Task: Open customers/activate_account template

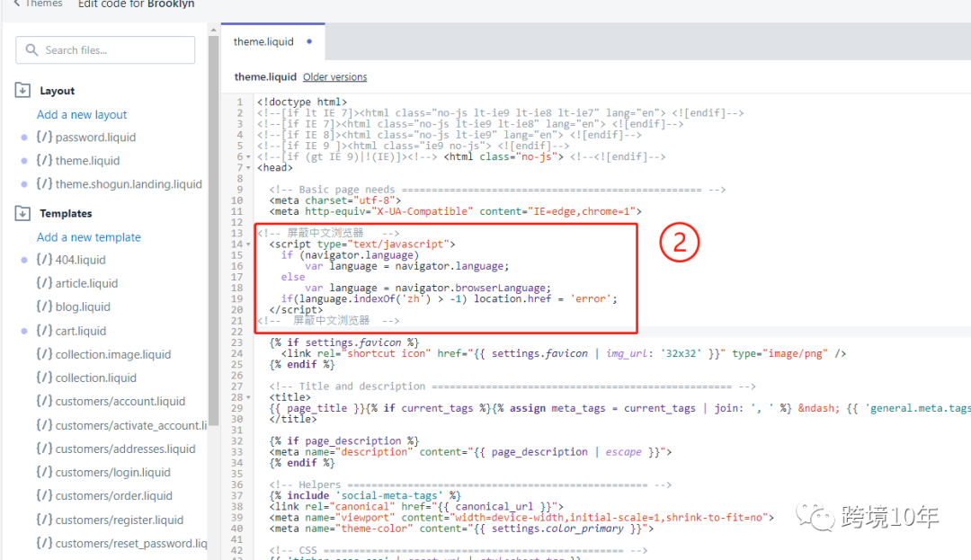Action: click(131, 426)
